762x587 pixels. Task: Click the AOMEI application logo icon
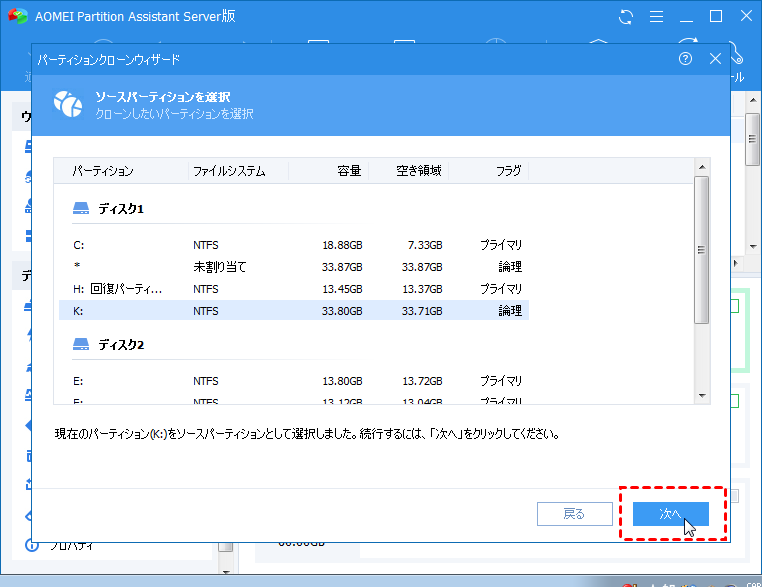click(18, 16)
